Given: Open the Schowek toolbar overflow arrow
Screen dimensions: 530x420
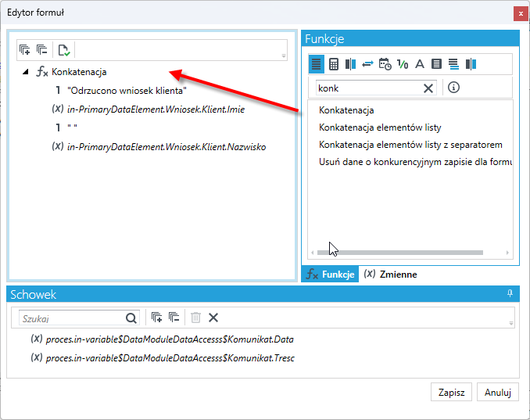Looking at the screenshot, I should (x=511, y=323).
